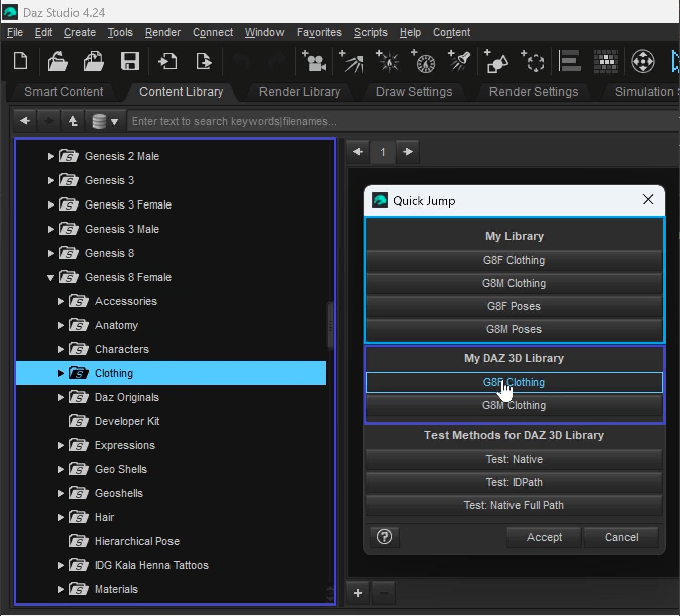Image resolution: width=680 pixels, height=616 pixels.
Task: Open the content database options dropdown
Action: pyautogui.click(x=105, y=121)
